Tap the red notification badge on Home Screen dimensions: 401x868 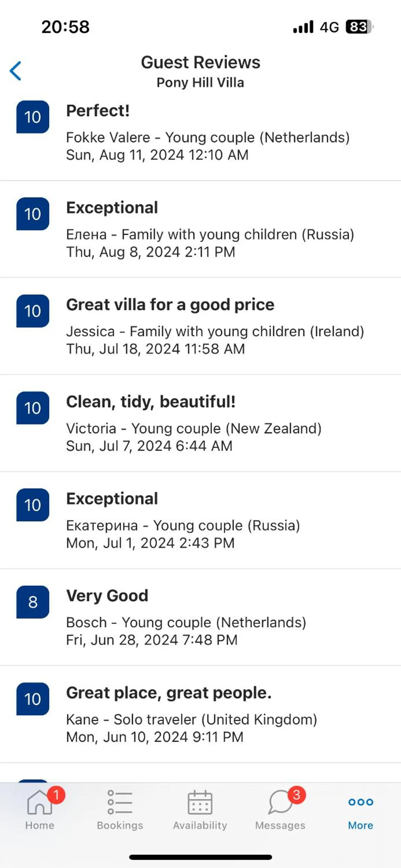point(56,795)
